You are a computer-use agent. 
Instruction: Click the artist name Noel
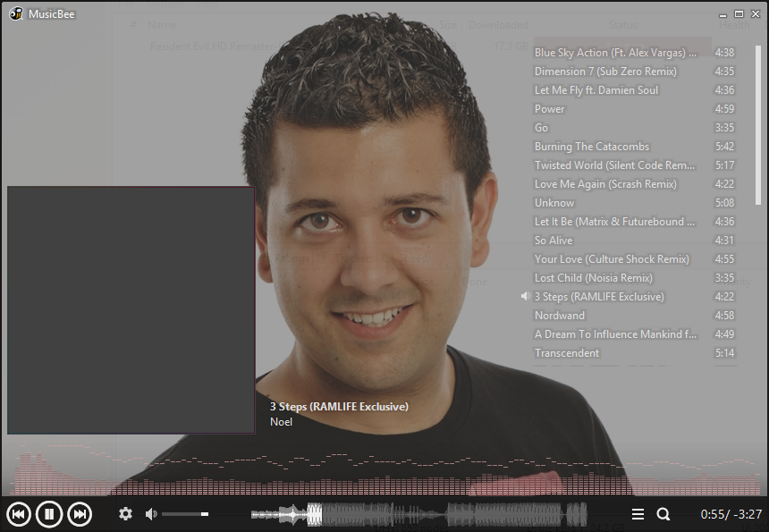pos(282,422)
